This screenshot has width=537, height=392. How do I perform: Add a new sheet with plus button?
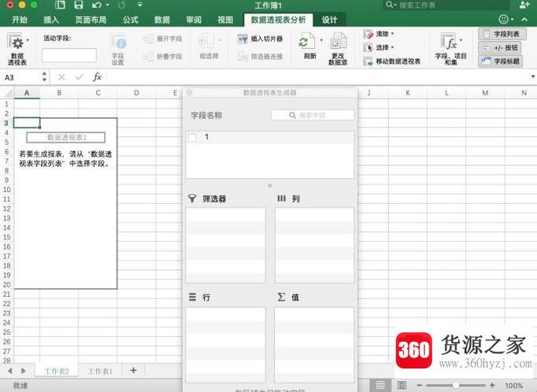133,371
